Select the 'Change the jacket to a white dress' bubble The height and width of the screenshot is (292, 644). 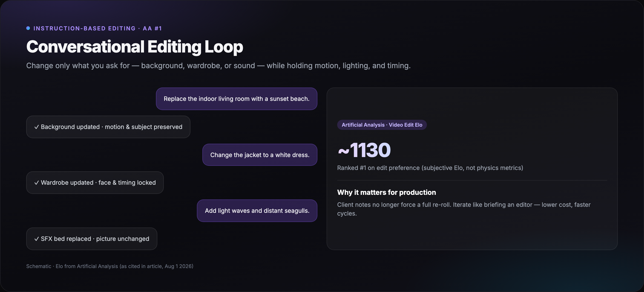click(x=260, y=155)
